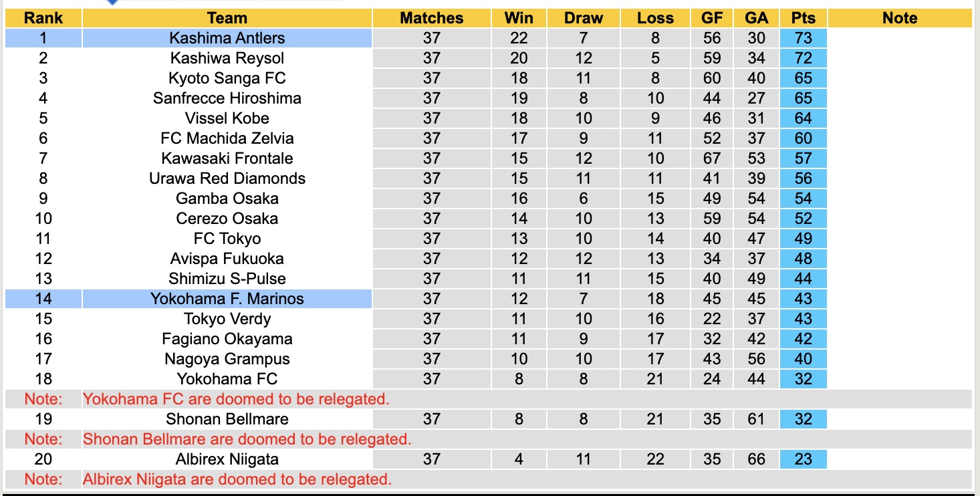Click the Albirex Niigata relegation note text
The width and height of the screenshot is (980, 496).
click(x=237, y=479)
